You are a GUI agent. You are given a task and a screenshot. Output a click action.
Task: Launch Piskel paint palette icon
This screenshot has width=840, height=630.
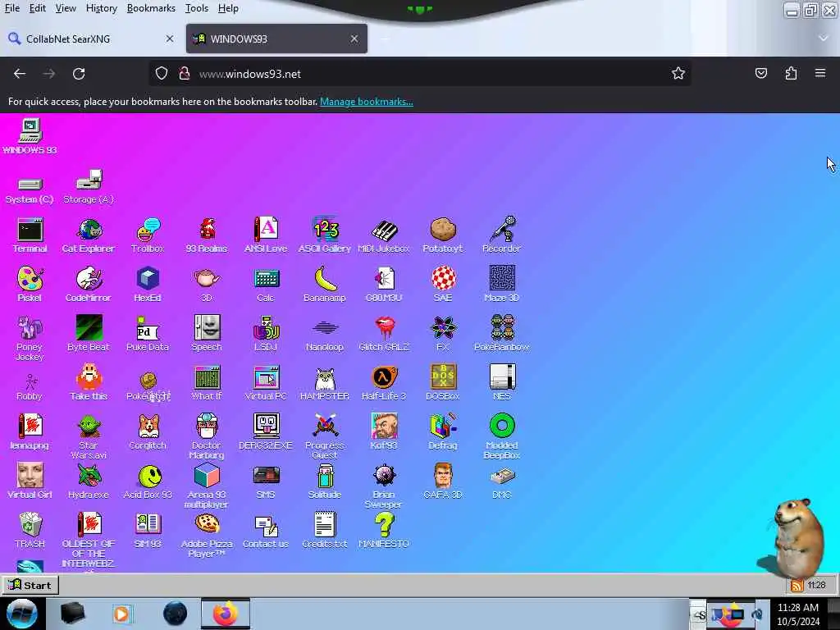click(x=30, y=285)
